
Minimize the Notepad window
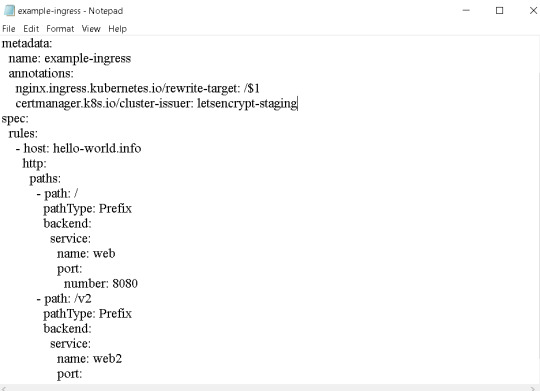[x=466, y=10]
